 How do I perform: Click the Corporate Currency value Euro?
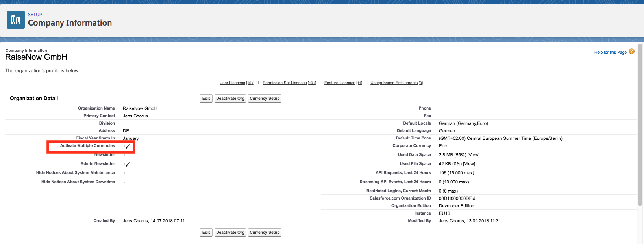point(444,146)
